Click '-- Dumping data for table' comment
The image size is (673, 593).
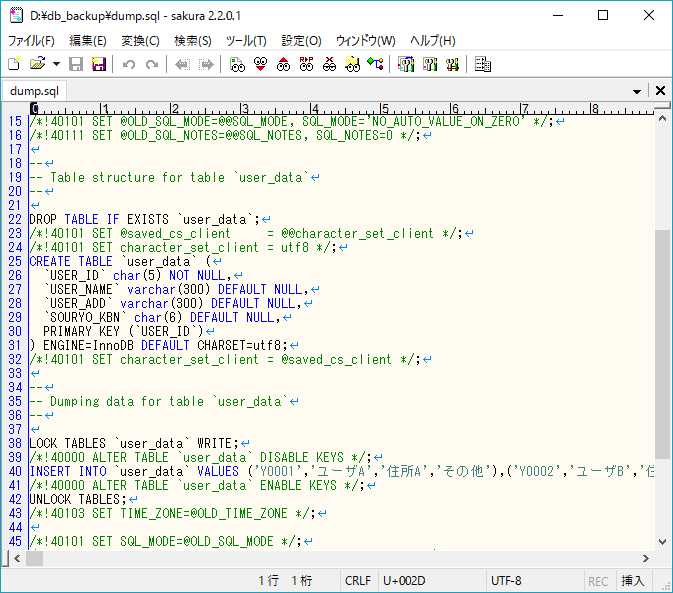click(164, 401)
